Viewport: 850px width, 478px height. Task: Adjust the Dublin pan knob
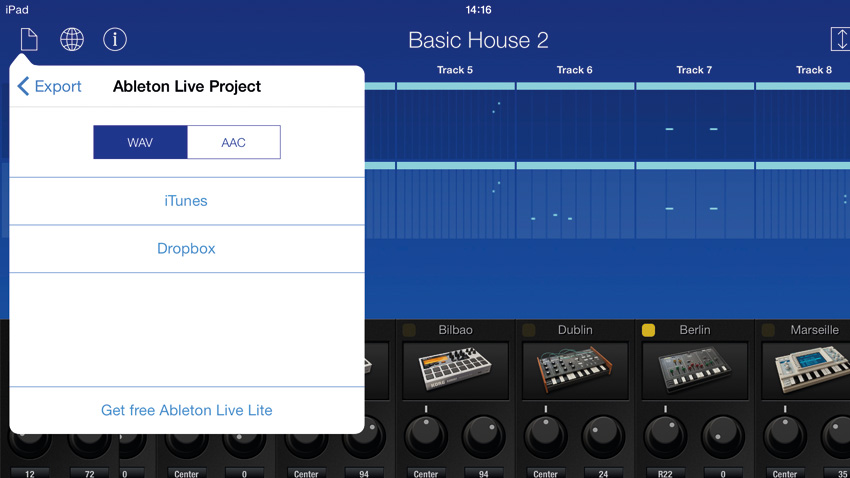point(546,435)
